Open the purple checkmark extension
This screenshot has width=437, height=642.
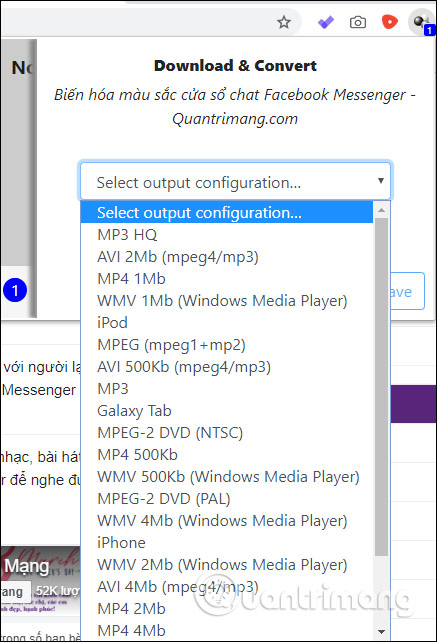(x=326, y=22)
